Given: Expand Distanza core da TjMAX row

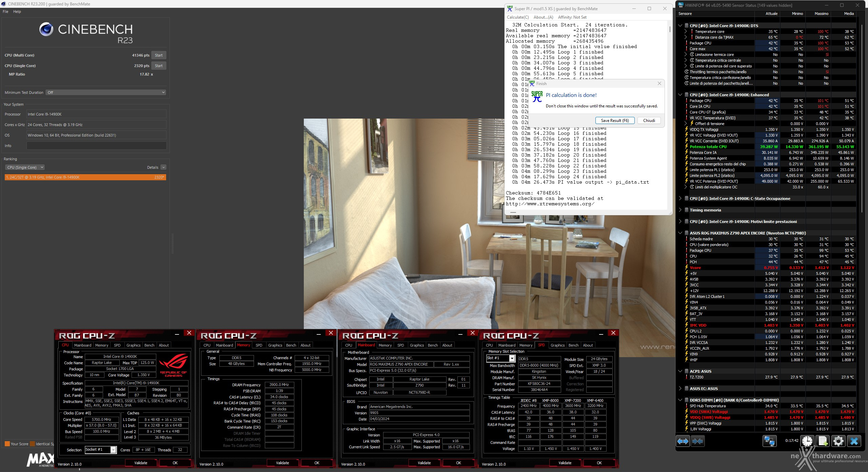Looking at the screenshot, I should pyautogui.click(x=686, y=37).
